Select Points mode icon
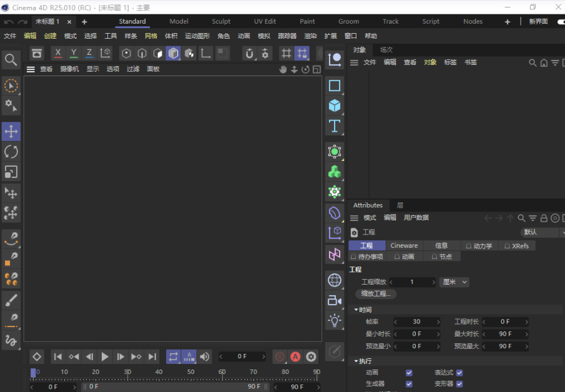 point(126,53)
